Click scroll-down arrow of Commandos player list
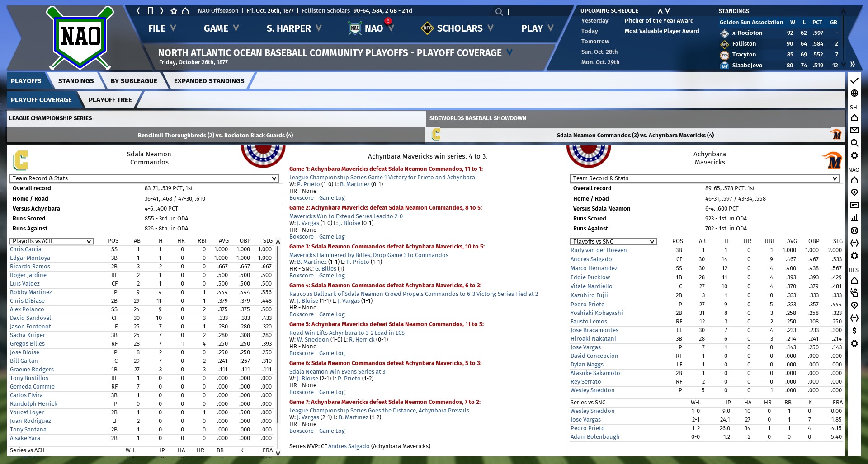Viewport: 868px width, 464px height. click(278, 453)
